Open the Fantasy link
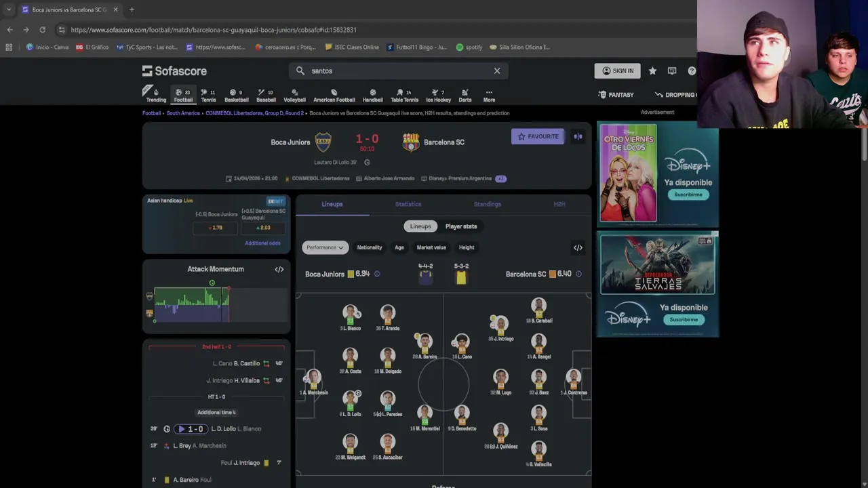 (616, 95)
